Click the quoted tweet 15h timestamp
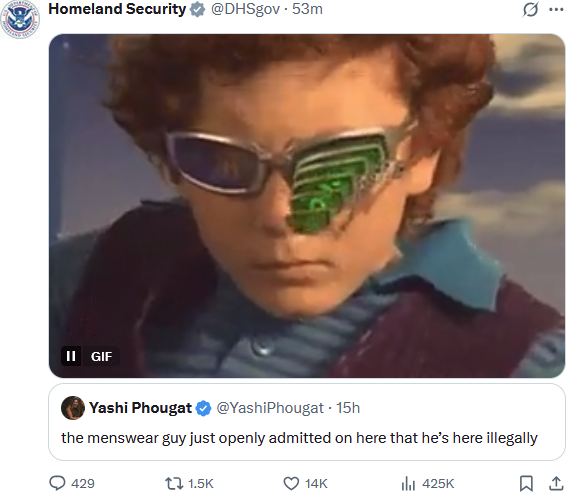577x504 pixels. coord(348,408)
